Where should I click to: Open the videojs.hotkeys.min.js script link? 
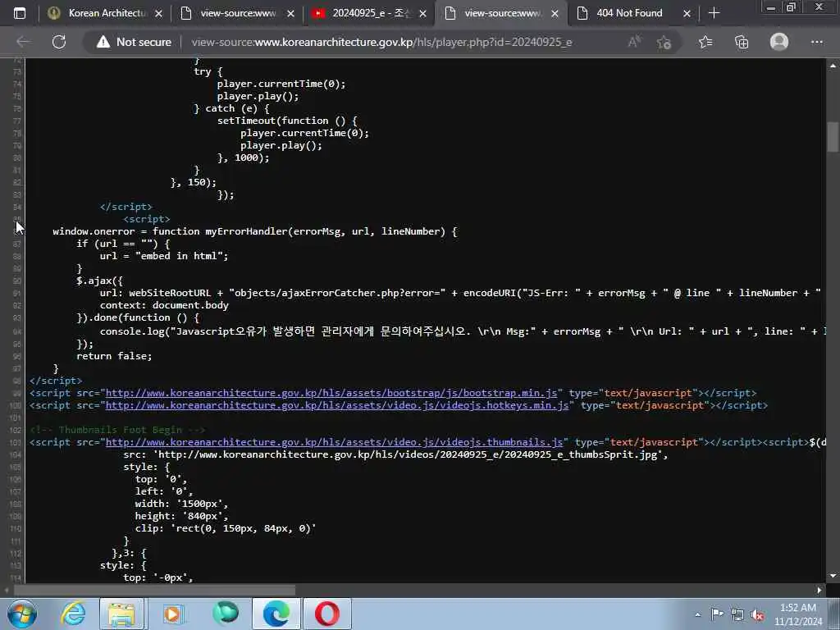click(x=337, y=405)
